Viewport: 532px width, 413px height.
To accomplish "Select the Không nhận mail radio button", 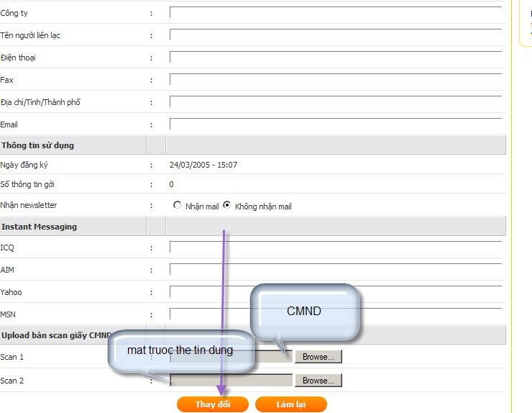I will [227, 206].
